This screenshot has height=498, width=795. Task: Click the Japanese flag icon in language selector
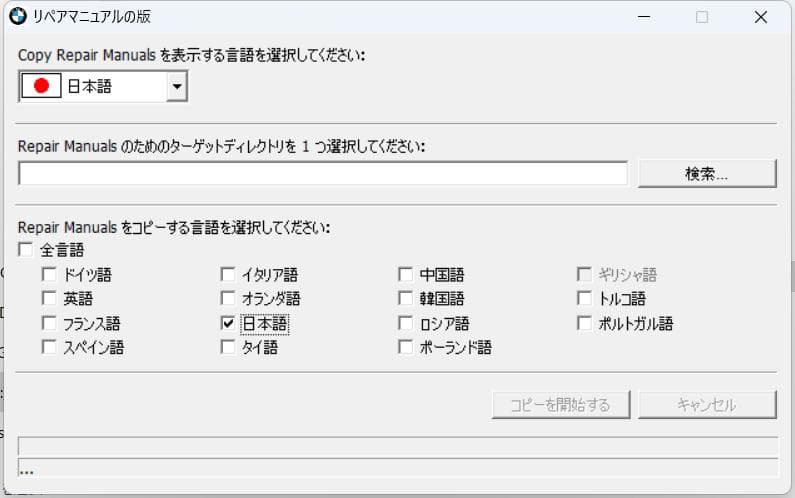41,87
